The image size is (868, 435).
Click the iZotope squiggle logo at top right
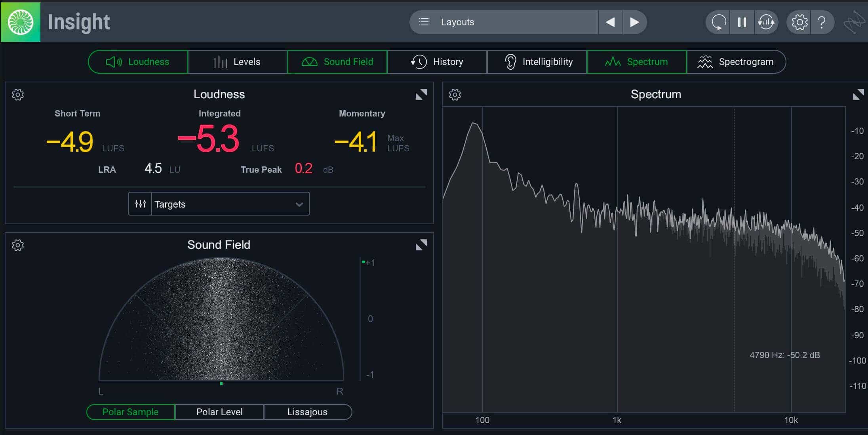855,22
